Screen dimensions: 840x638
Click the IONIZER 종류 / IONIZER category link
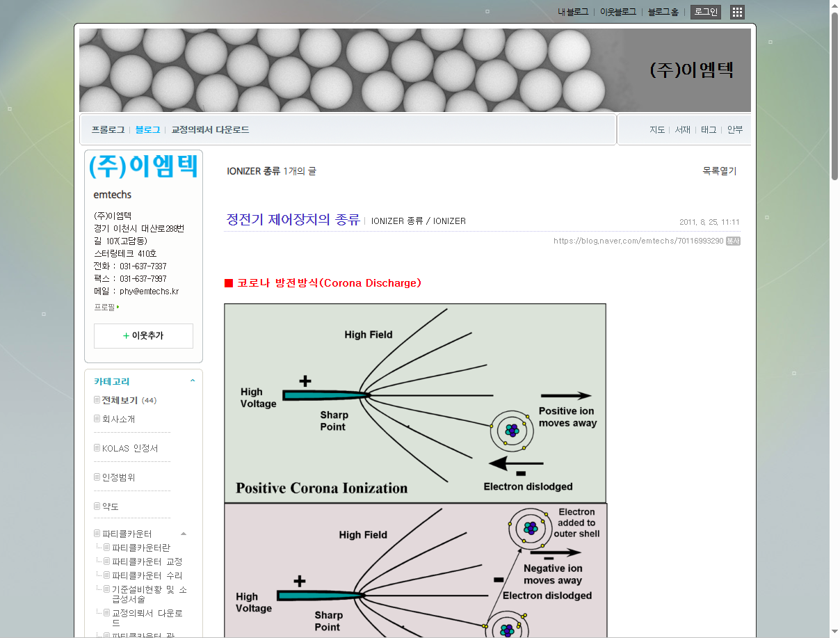point(419,221)
